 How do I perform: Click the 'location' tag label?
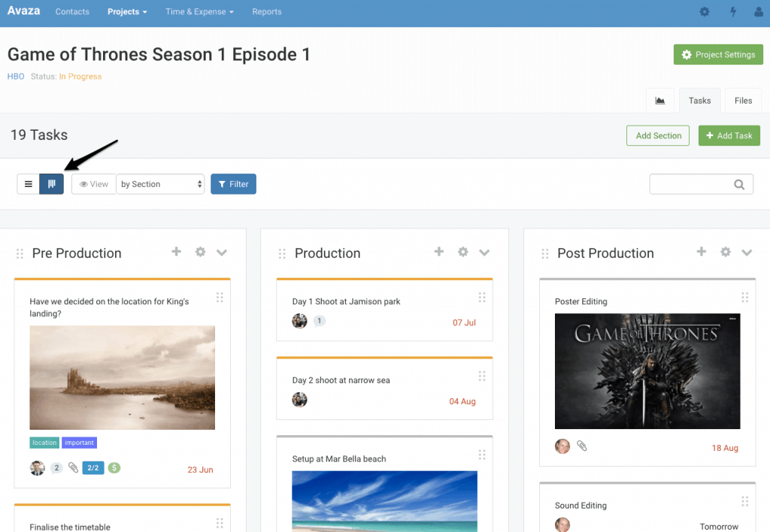44,443
